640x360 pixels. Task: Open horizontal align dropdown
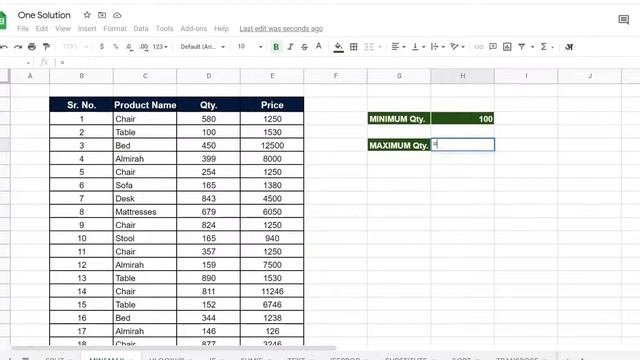(x=398, y=47)
